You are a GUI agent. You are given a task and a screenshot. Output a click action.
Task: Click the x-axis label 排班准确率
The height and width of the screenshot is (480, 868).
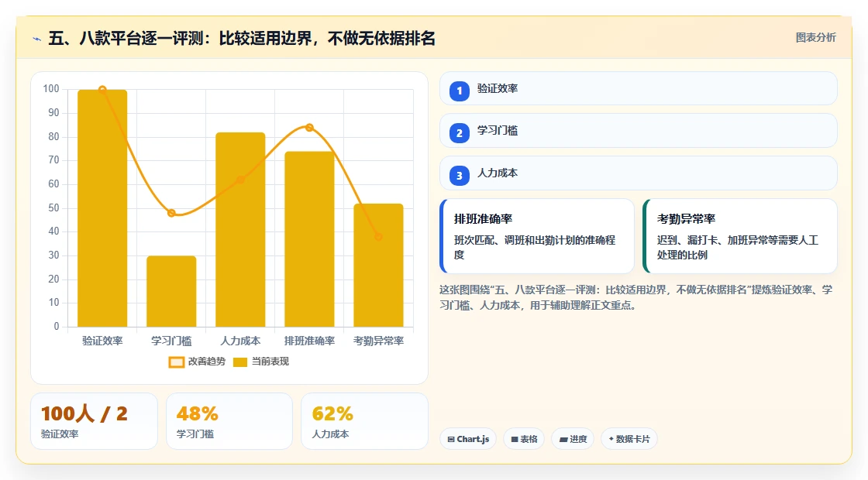point(309,341)
